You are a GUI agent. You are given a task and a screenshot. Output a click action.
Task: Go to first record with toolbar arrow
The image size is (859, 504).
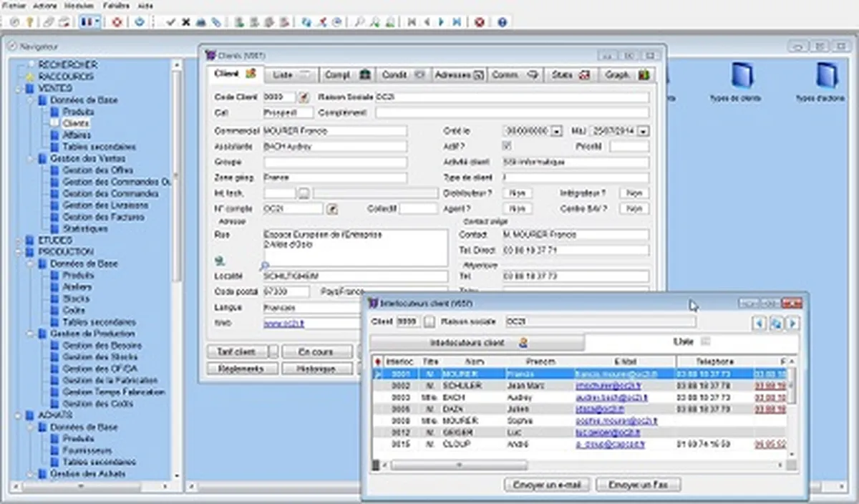(x=412, y=22)
